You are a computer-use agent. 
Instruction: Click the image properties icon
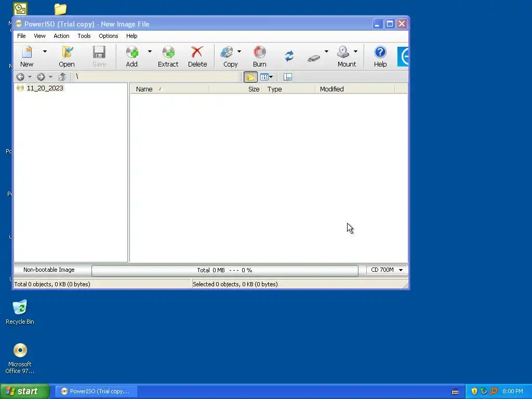click(x=288, y=77)
